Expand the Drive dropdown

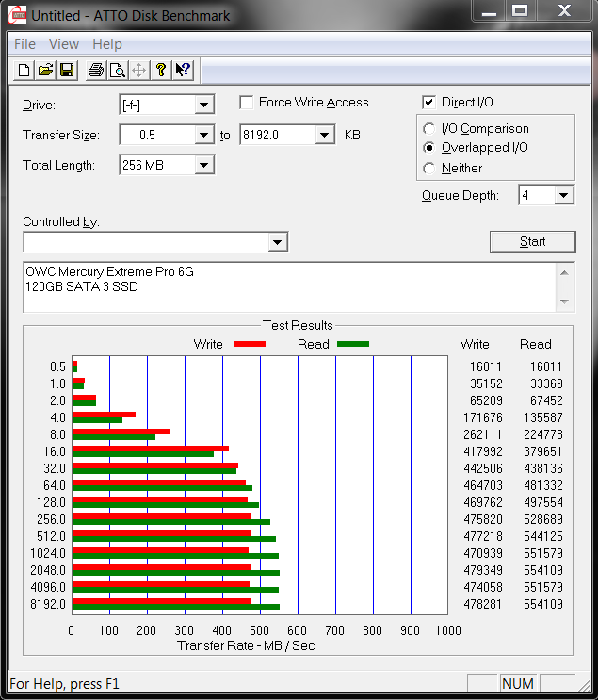click(x=203, y=106)
